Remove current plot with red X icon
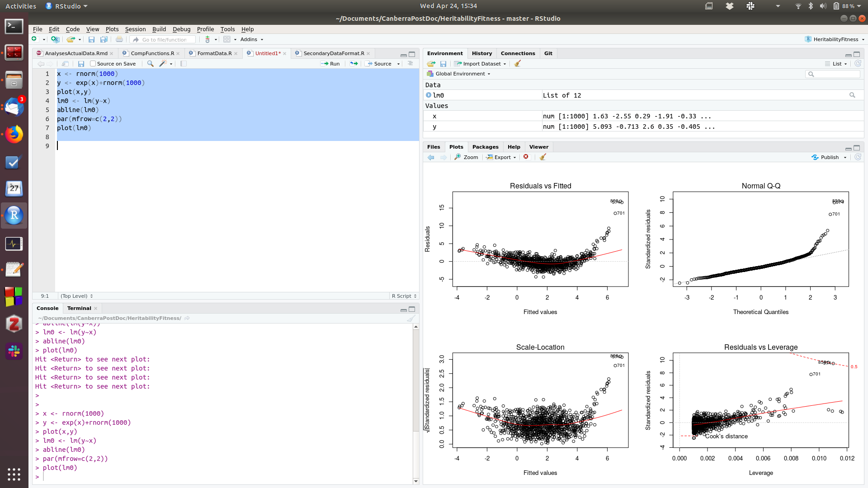Image resolution: width=868 pixels, height=488 pixels. pyautogui.click(x=526, y=157)
